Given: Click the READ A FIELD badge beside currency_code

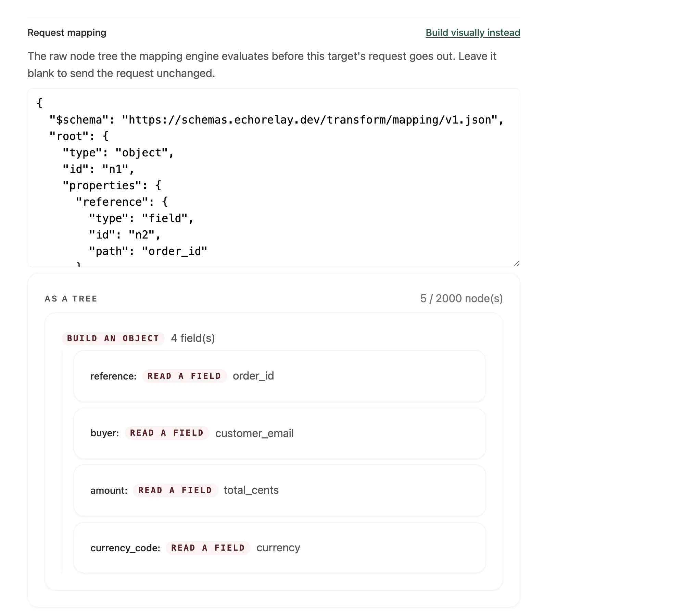Looking at the screenshot, I should [208, 548].
